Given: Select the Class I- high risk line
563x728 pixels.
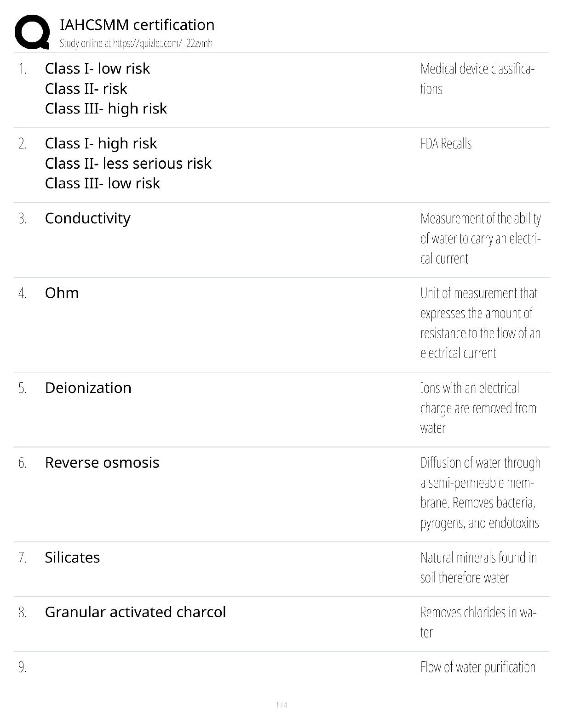Looking at the screenshot, I should (x=101, y=143).
